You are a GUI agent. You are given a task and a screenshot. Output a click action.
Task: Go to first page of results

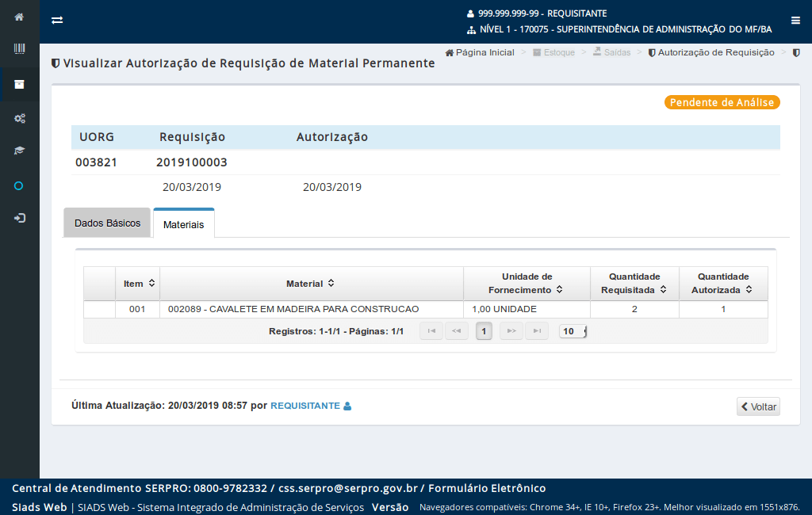point(431,331)
